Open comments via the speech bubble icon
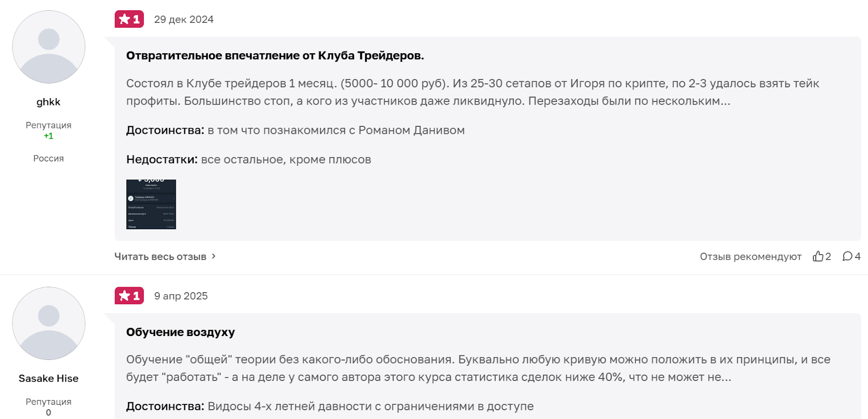The width and height of the screenshot is (868, 419). pos(847,256)
